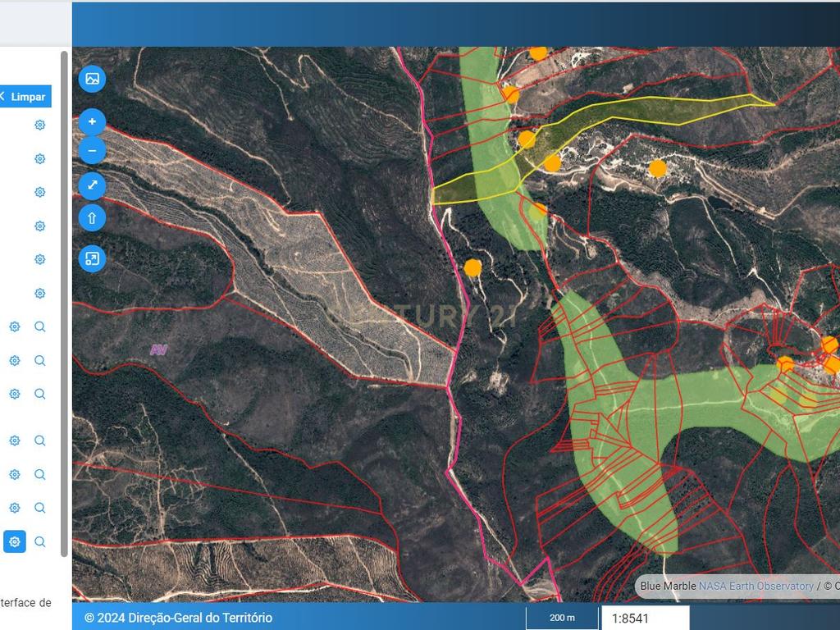
Task: Zoom out with the minus button
Action: coord(92,151)
